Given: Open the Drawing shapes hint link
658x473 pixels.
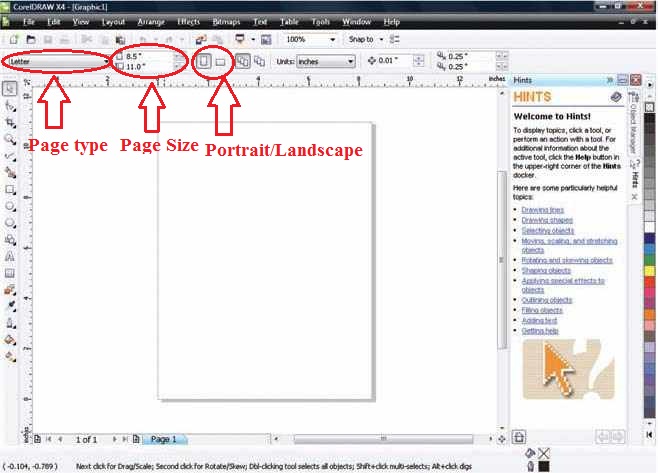Looking at the screenshot, I should [x=547, y=220].
